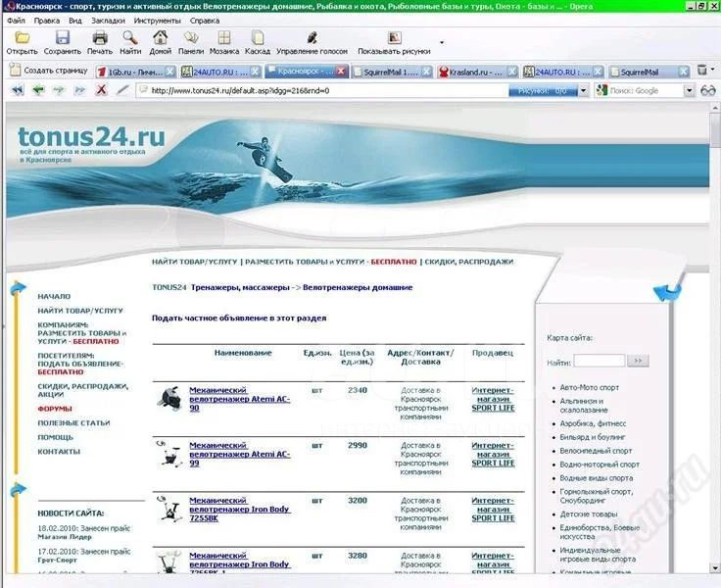The width and height of the screenshot is (721, 588).
Task: Open the Вид menu
Action: pyautogui.click(x=75, y=21)
